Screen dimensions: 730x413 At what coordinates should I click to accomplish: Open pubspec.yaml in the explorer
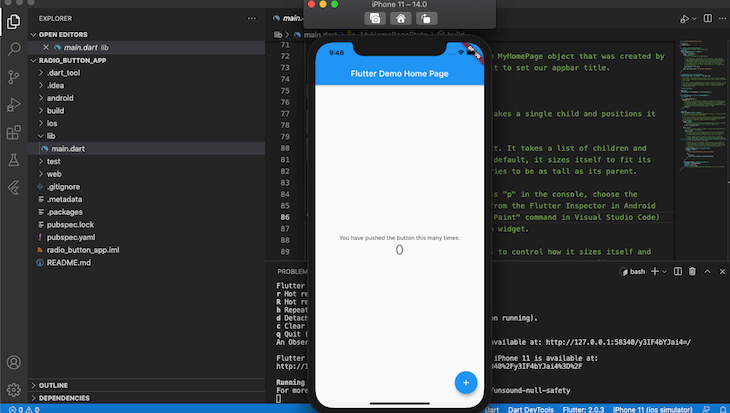coord(71,237)
